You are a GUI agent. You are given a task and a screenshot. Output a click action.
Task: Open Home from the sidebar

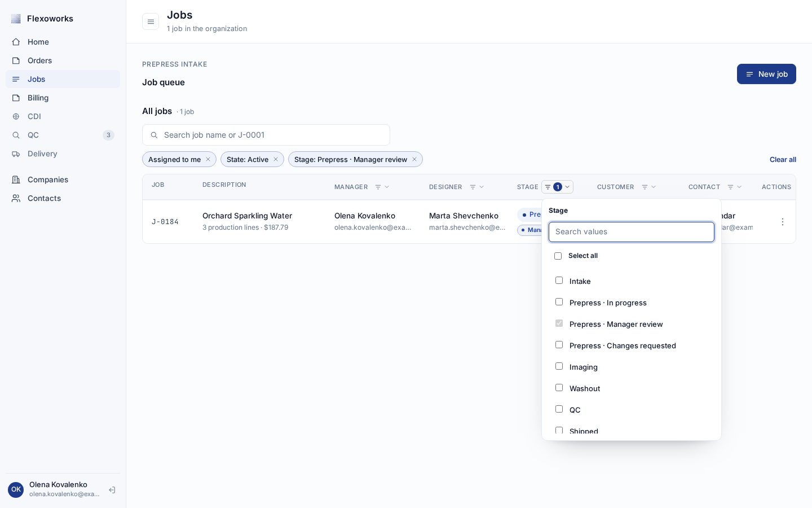point(63,42)
